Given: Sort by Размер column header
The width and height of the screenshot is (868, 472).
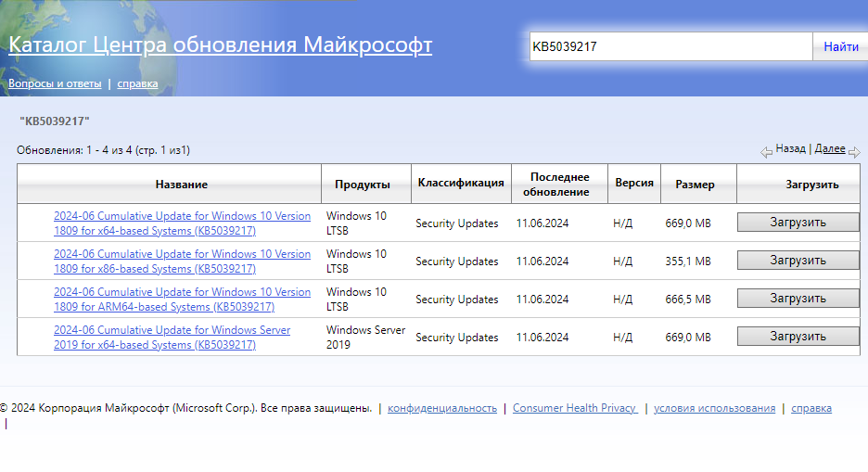Looking at the screenshot, I should point(695,185).
